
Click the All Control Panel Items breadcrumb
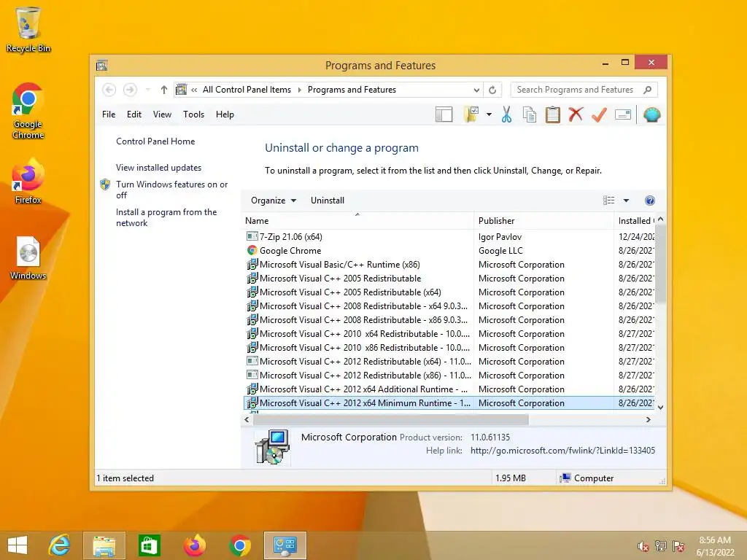point(247,90)
